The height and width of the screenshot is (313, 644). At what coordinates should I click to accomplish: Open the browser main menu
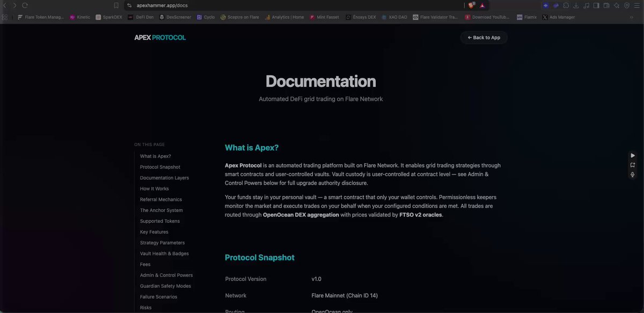coord(637,5)
